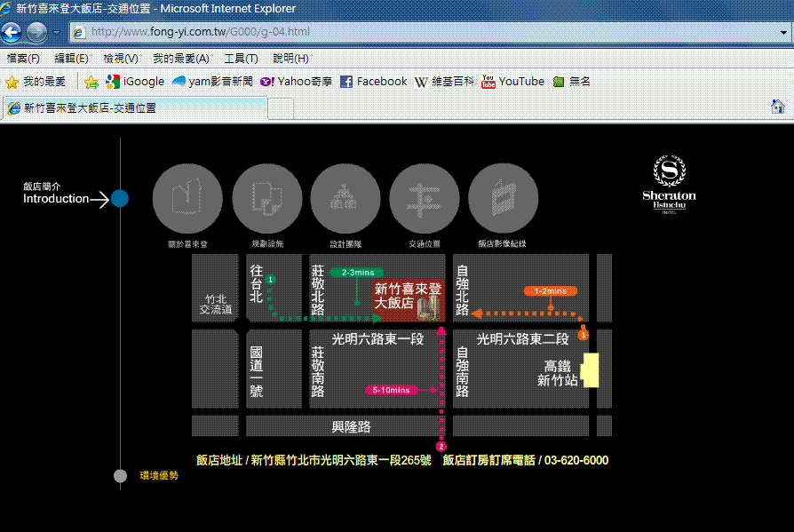Open the YouTube favorites link

(512, 82)
